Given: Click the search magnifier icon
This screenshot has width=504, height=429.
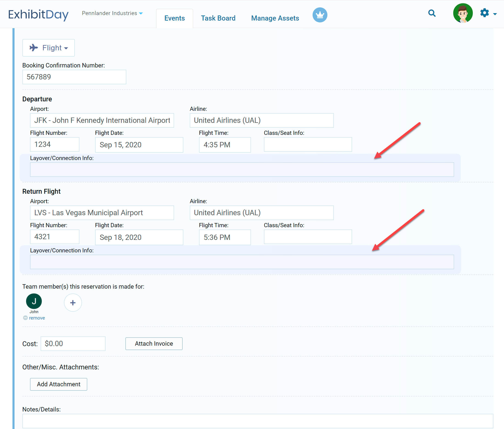Looking at the screenshot, I should [432, 13].
